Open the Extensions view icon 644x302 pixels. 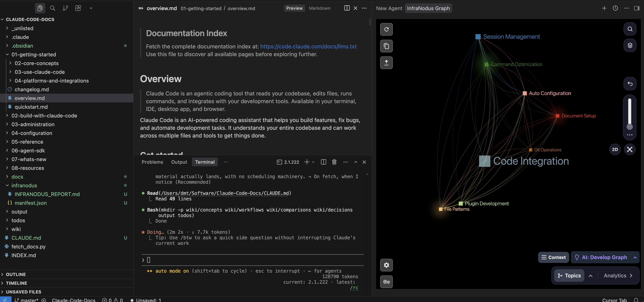[78, 8]
